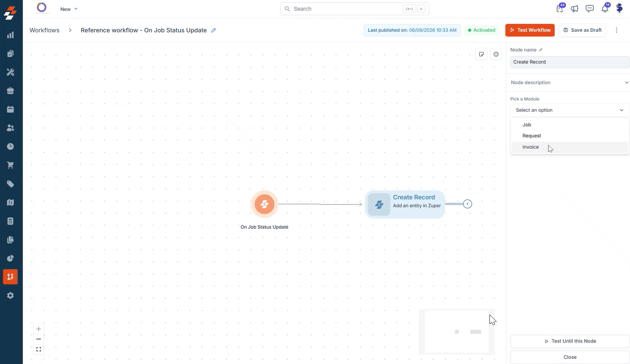Choose Invoice from module options
This screenshot has height=364, width=630.
pos(570,147)
